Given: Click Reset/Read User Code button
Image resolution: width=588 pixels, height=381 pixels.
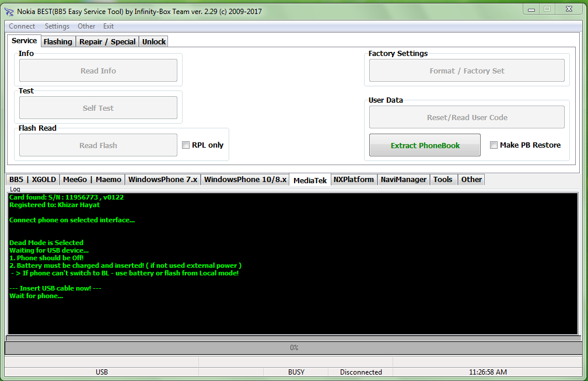Looking at the screenshot, I should (x=467, y=117).
